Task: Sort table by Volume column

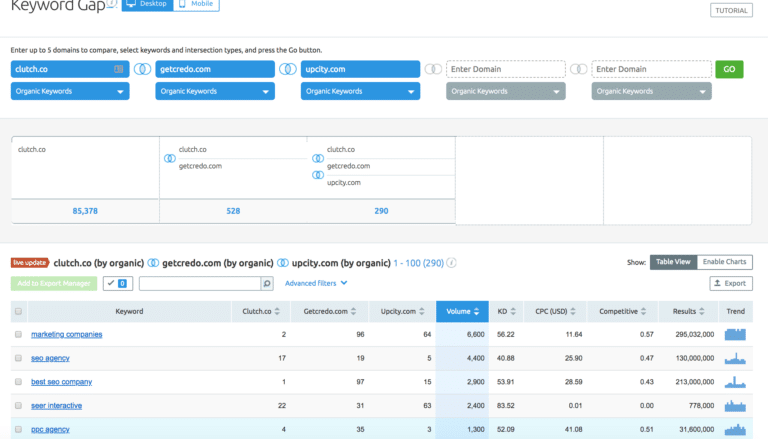Action: pos(462,311)
